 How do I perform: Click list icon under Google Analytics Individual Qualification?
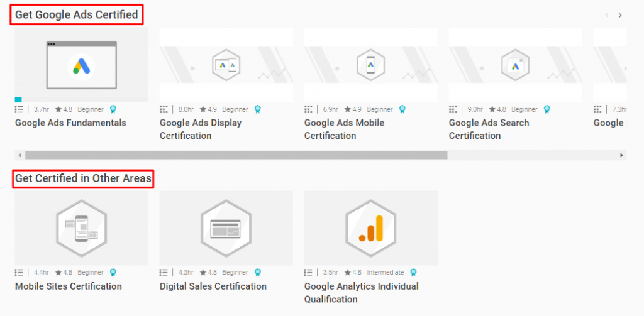[308, 273]
